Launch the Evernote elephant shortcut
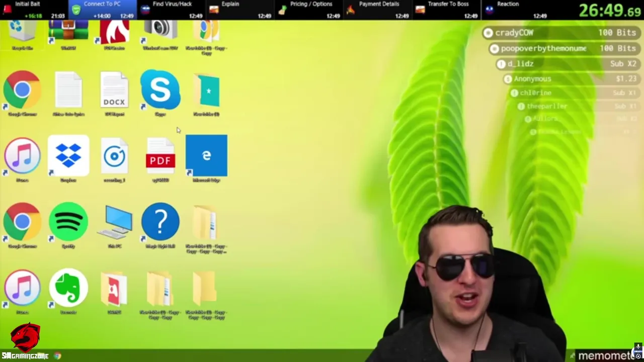 pos(68,292)
